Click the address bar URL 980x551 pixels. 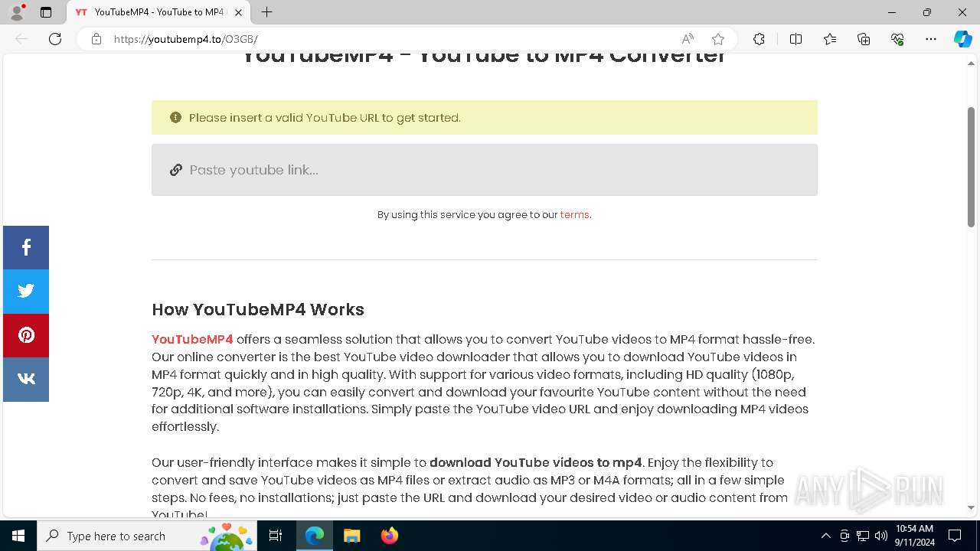(186, 39)
